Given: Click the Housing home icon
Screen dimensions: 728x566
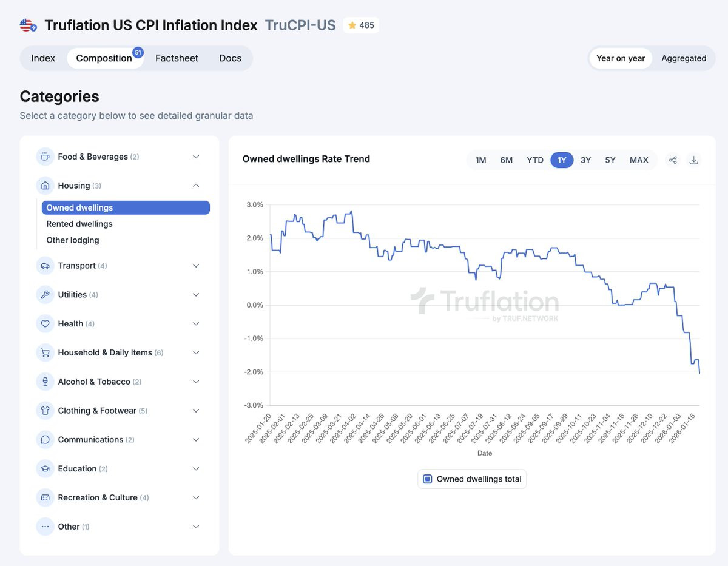Looking at the screenshot, I should [45, 186].
